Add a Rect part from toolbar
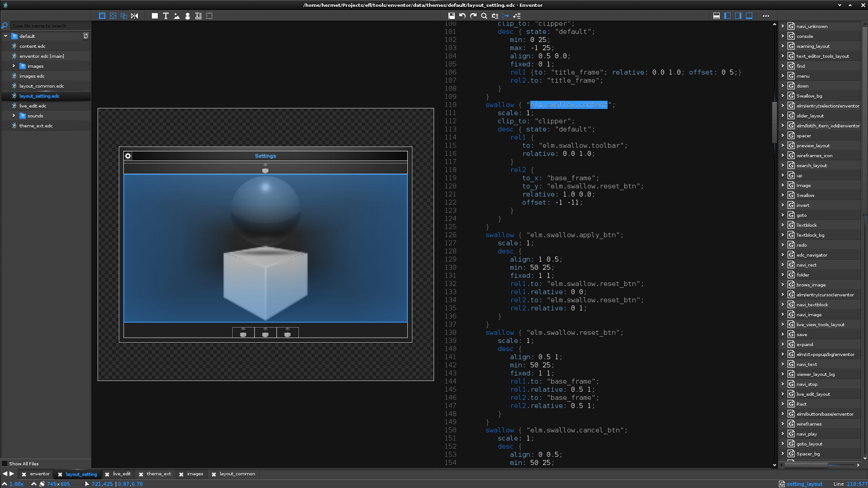 coord(155,16)
